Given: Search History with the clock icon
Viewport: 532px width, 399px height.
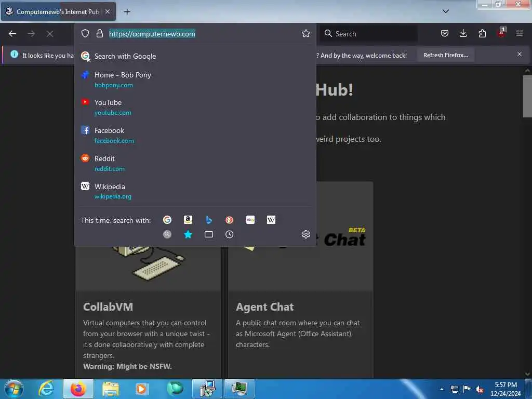Looking at the screenshot, I should [x=229, y=234].
